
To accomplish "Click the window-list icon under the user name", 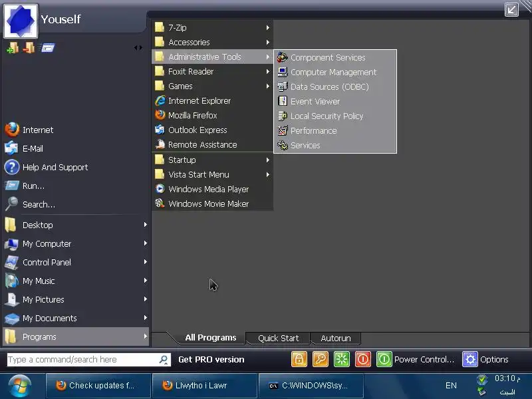I will click(x=47, y=48).
